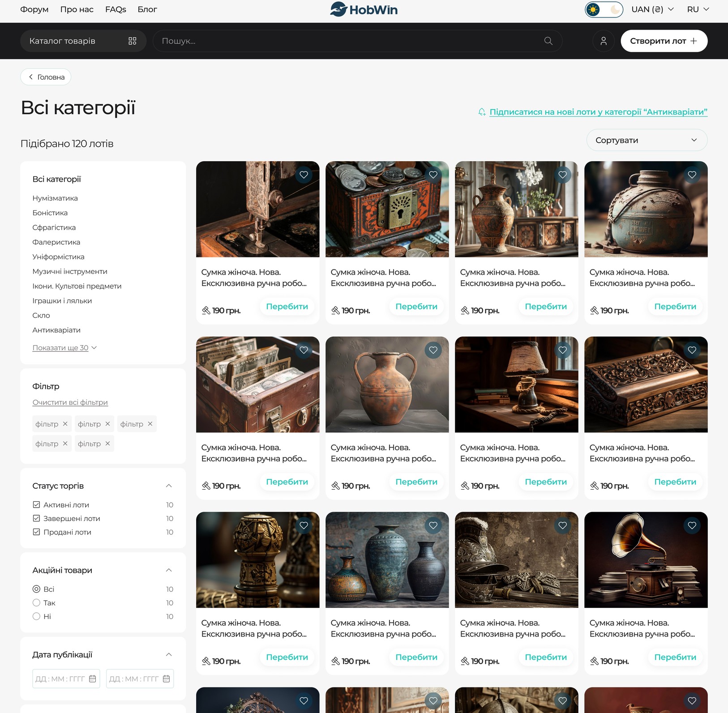Viewport: 728px width, 713px height.
Task: Select the Антикваріати category
Action: pyautogui.click(x=56, y=330)
